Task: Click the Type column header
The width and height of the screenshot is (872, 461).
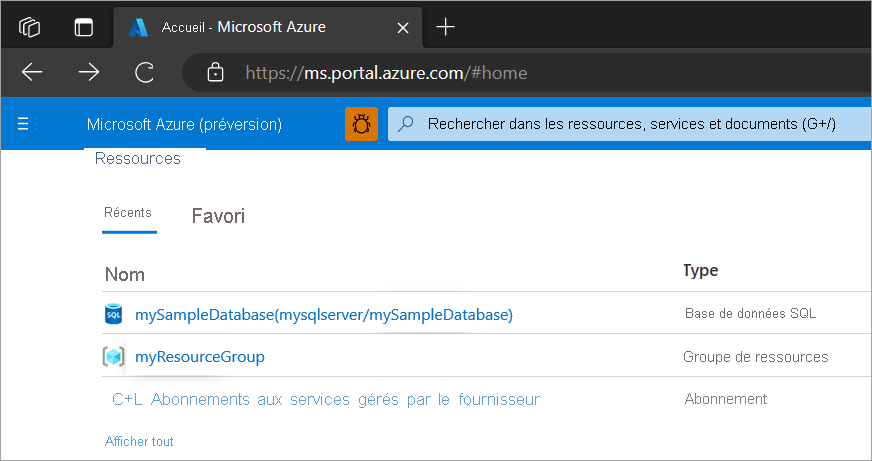Action: point(701,270)
